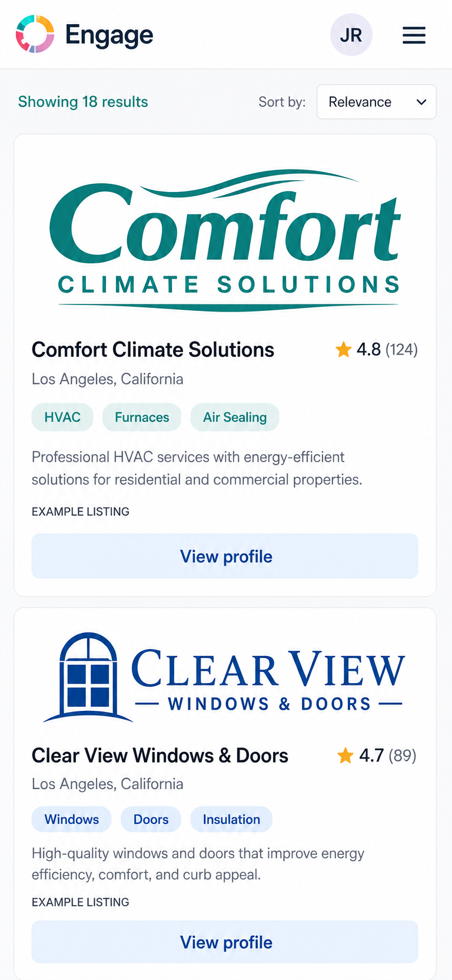This screenshot has height=980, width=452.
Task: Open Comfort Climate Solutions title link
Action: click(x=153, y=350)
